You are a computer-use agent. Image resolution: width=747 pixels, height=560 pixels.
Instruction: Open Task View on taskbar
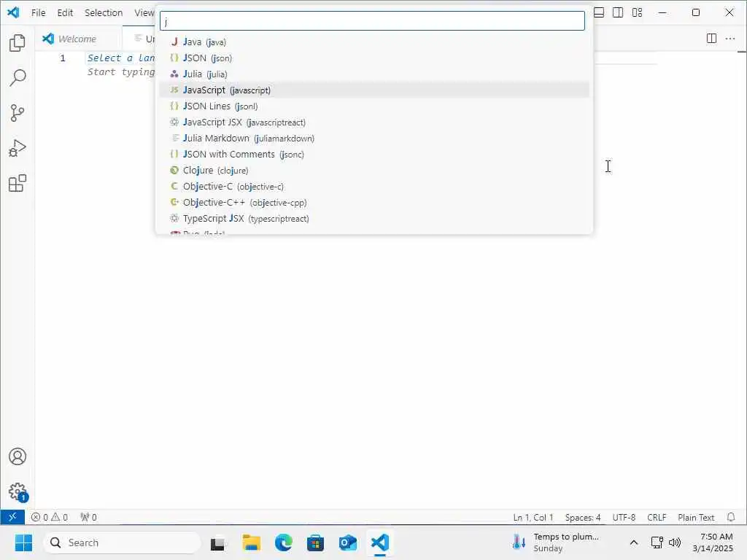point(219,542)
